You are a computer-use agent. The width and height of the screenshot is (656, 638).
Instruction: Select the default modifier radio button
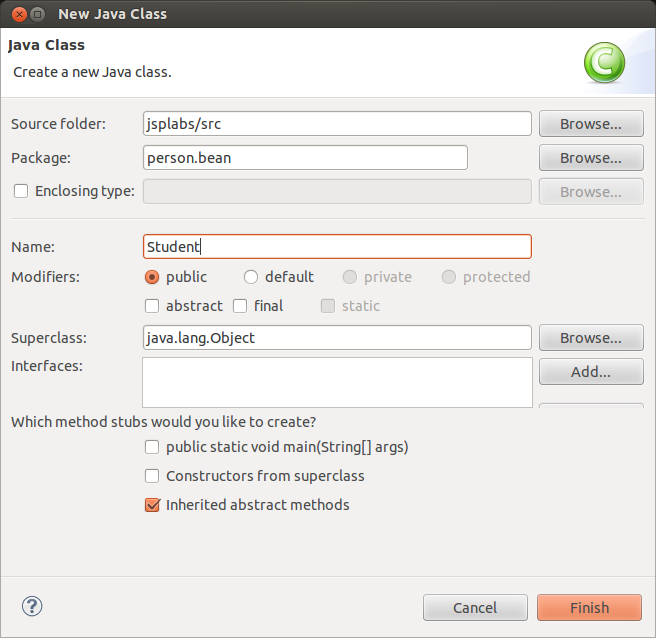click(251, 277)
